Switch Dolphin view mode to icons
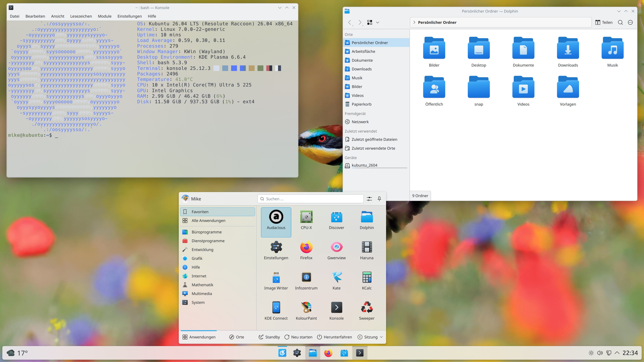 (x=370, y=22)
